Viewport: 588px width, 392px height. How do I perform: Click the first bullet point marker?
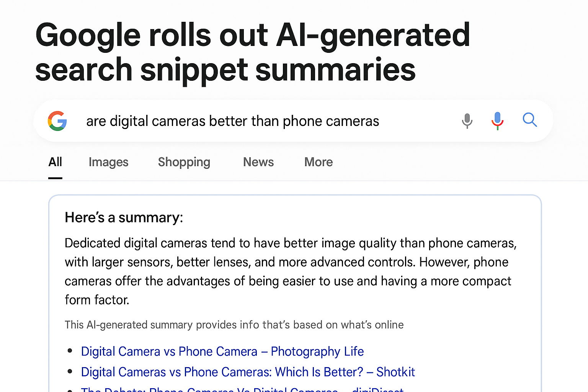pos(70,350)
